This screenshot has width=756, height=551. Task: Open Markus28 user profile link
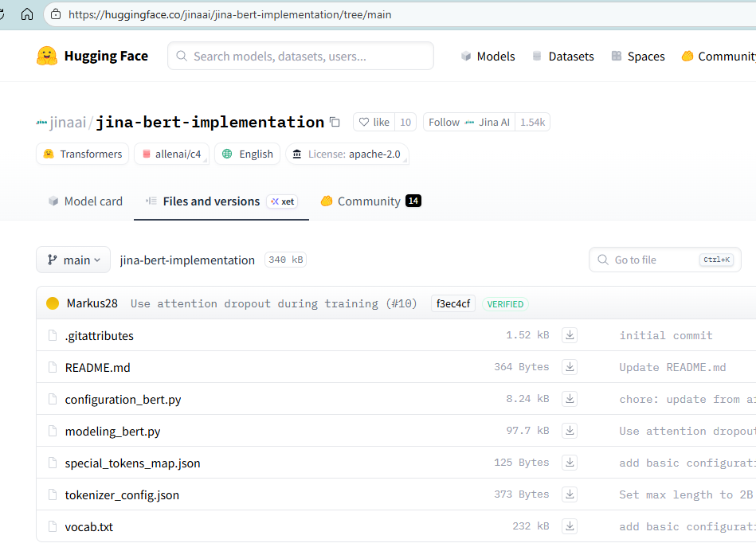coord(92,303)
